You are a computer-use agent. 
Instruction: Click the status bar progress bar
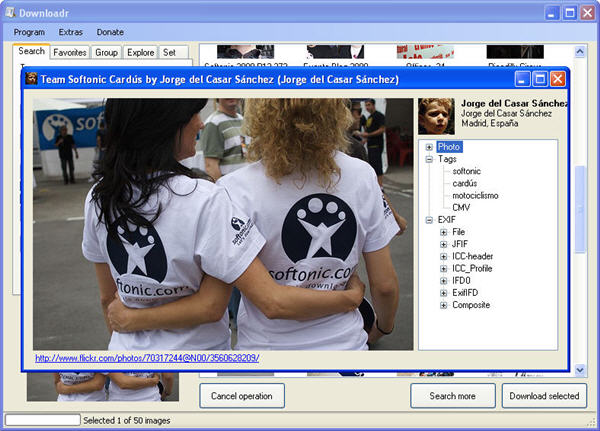(x=42, y=420)
